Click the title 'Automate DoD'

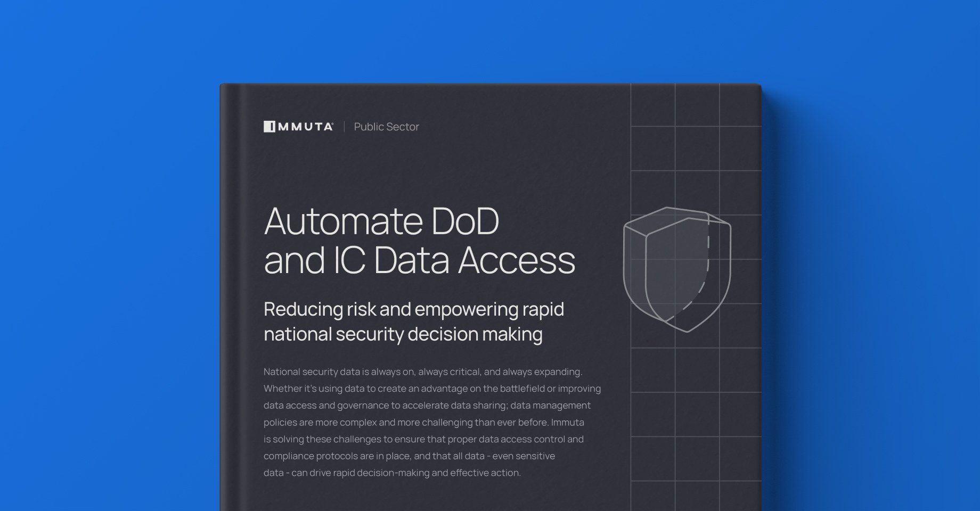381,221
